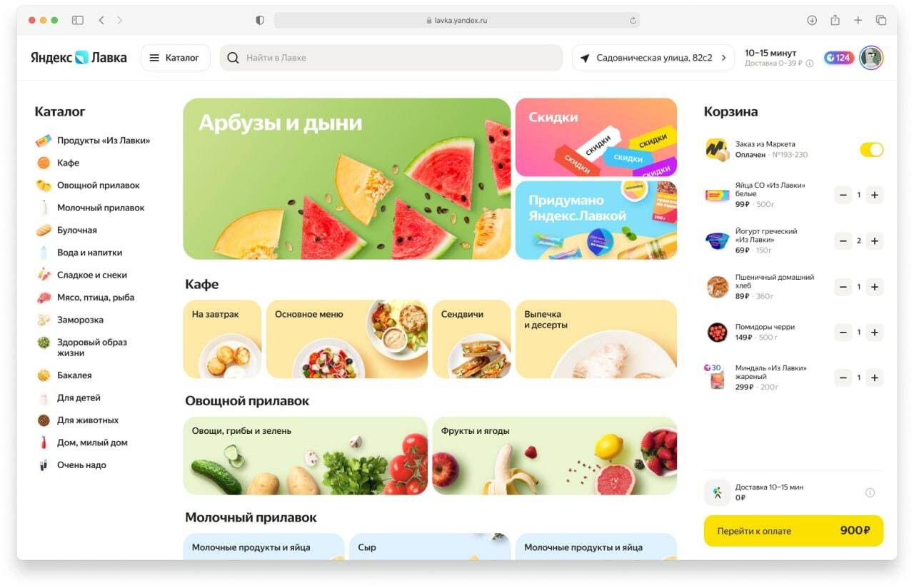Expand the address Садовническая улица selector
Image resolution: width=914 pixels, height=588 pixels.
tap(653, 58)
